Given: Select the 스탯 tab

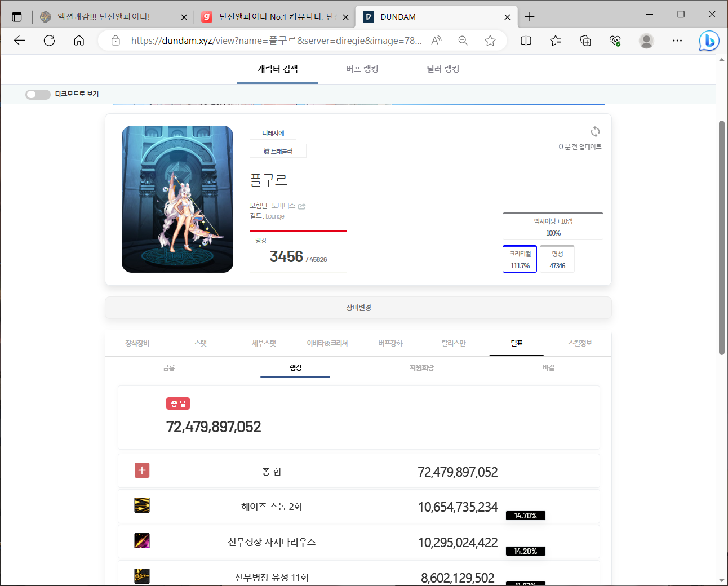Looking at the screenshot, I should click(x=201, y=343).
